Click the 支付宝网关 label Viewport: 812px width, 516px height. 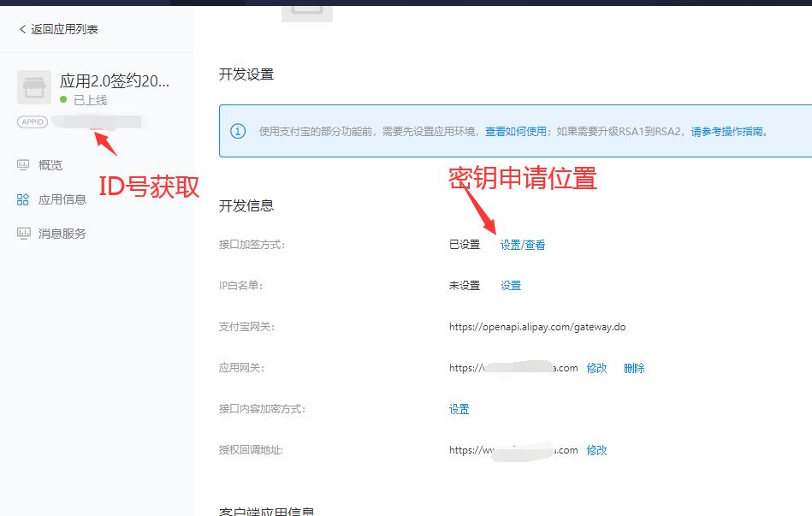pos(246,327)
